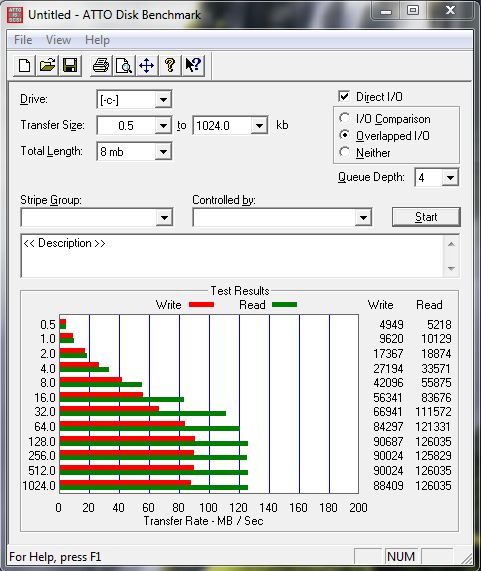Expand the Drive dropdown list
This screenshot has height=571, width=481.
pos(163,99)
